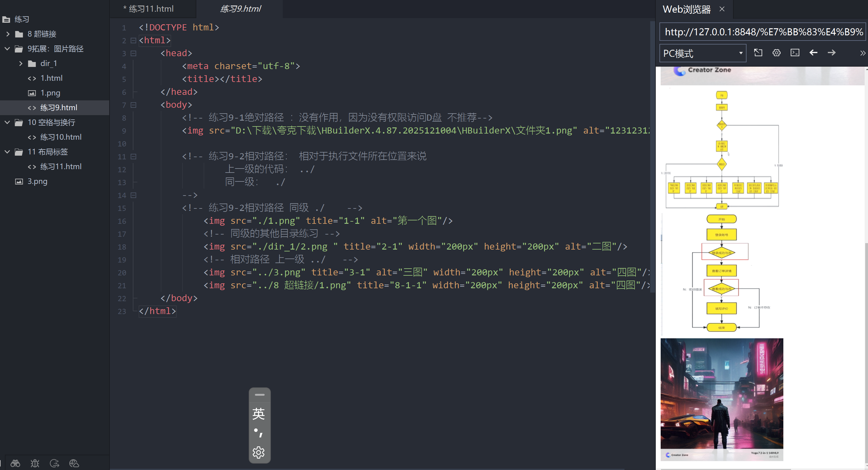868x470 pixels.
Task: Navigate back in the web preview
Action: click(x=813, y=52)
